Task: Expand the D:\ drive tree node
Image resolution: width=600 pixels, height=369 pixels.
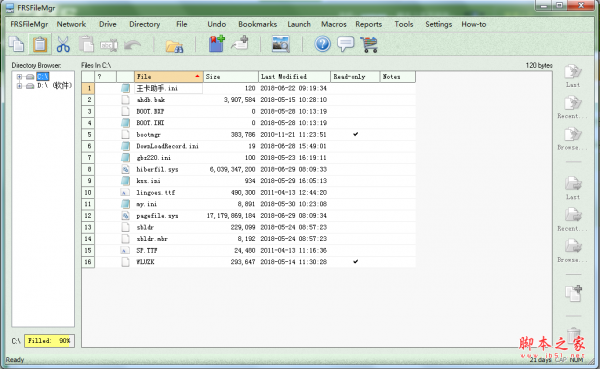Action: coord(19,86)
